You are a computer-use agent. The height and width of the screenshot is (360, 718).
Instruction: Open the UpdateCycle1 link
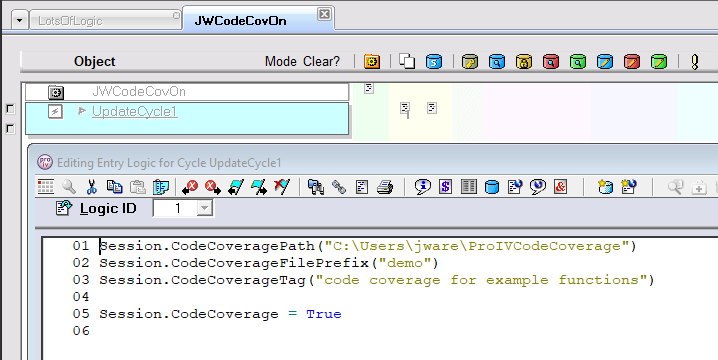point(135,111)
